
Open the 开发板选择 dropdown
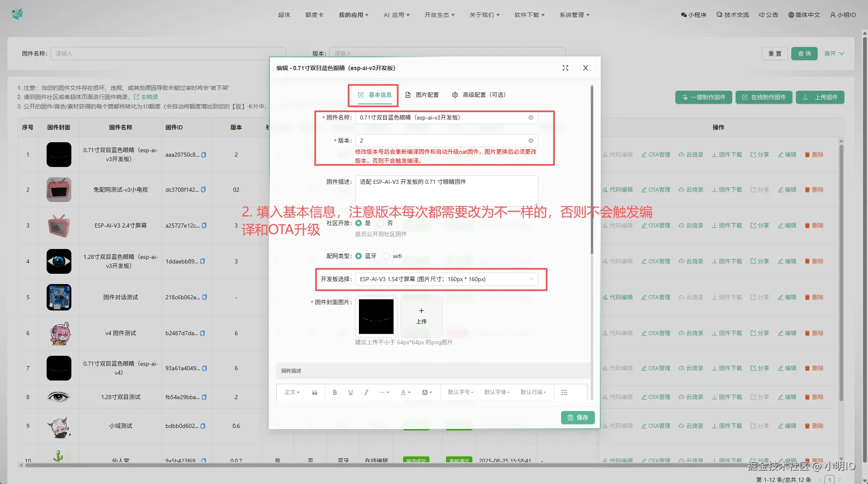(446, 279)
